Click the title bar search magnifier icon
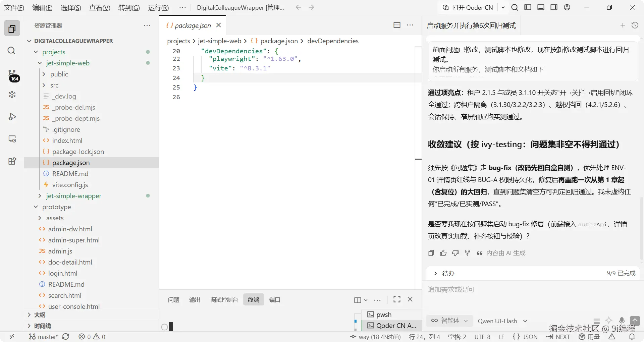The height and width of the screenshot is (342, 644). tap(515, 7)
